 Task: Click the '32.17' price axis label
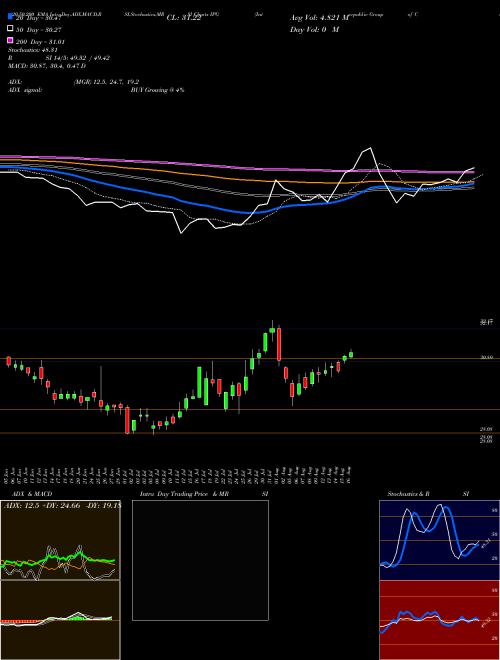tap(486, 322)
